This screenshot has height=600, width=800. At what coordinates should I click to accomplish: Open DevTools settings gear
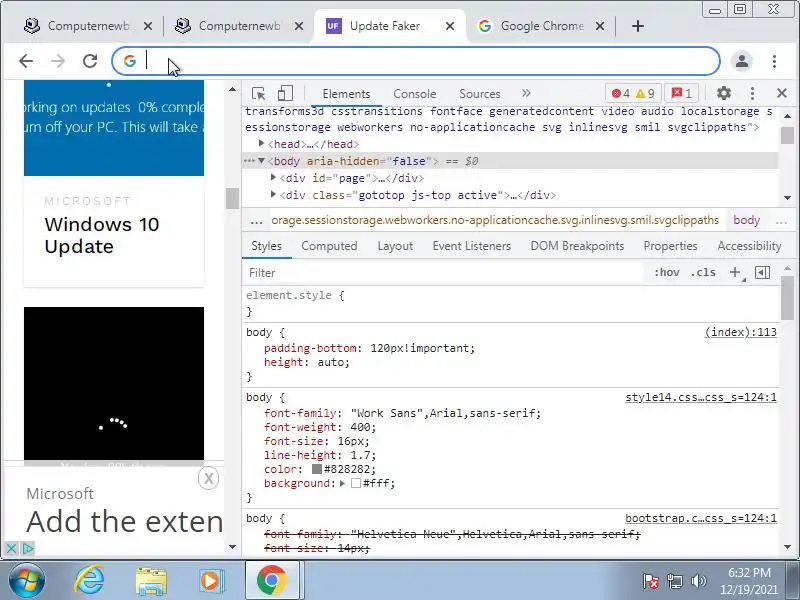tap(723, 93)
